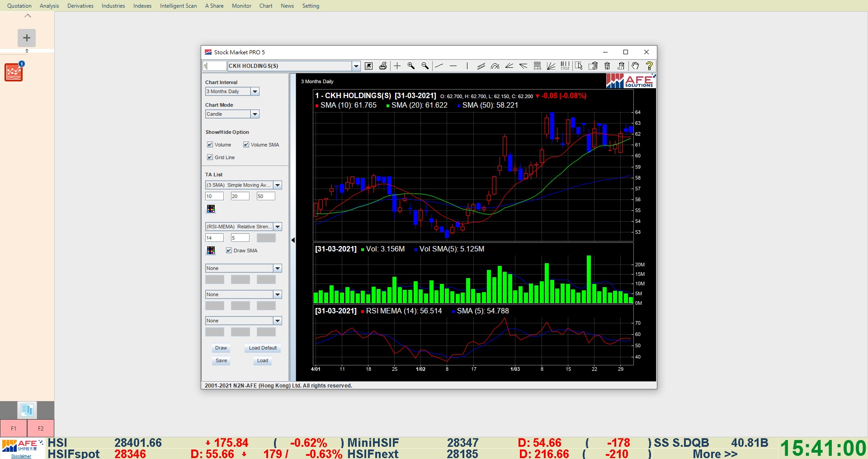
Task: Select the crosshair cursor tool
Action: click(x=397, y=66)
